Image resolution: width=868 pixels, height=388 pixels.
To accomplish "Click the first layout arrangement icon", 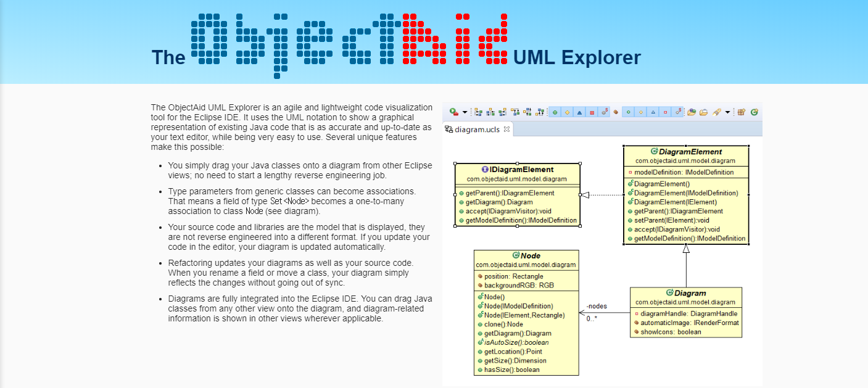I will tap(478, 112).
